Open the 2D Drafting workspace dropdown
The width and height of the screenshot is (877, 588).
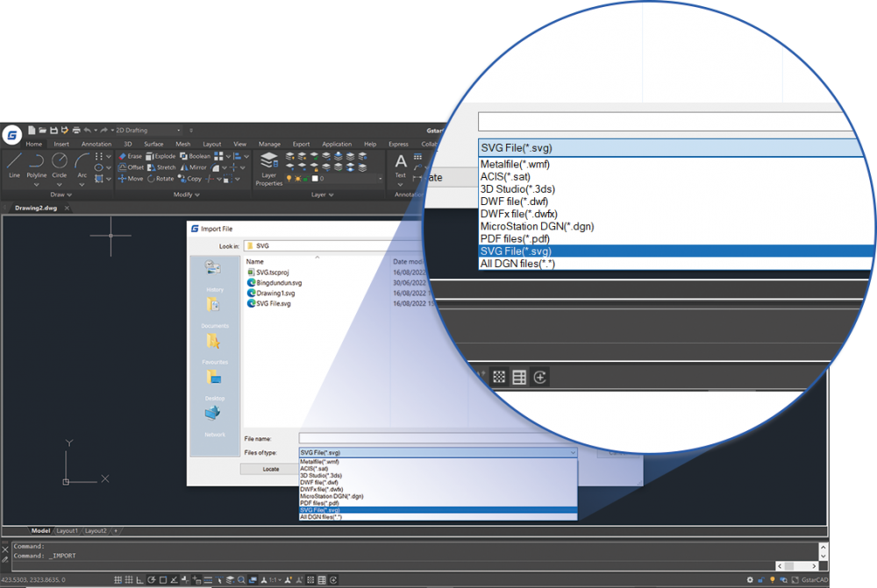[x=148, y=131]
